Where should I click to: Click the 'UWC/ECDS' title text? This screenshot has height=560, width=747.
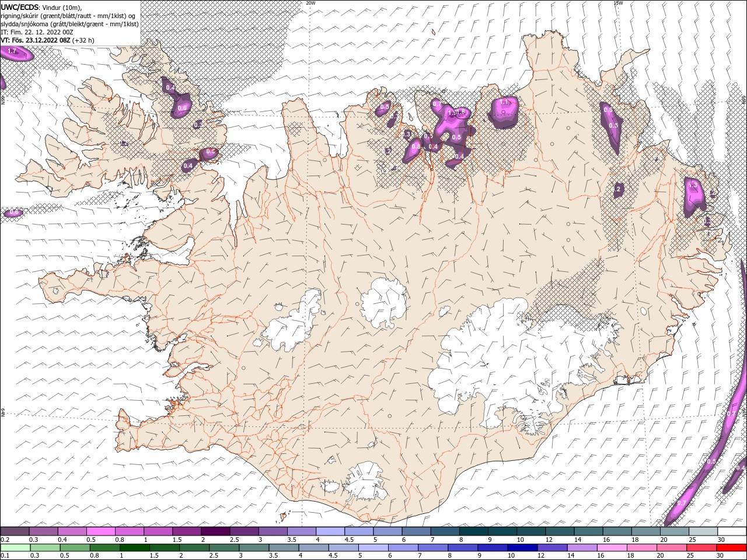click(19, 7)
